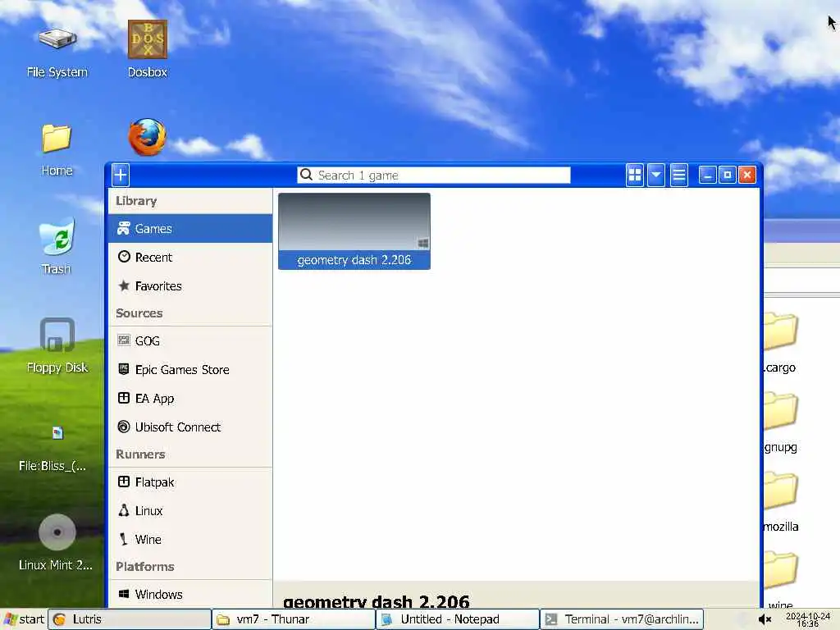Screen dimensions: 840x630
Task: Select the Wine runner
Action: pyautogui.click(x=190, y=540)
